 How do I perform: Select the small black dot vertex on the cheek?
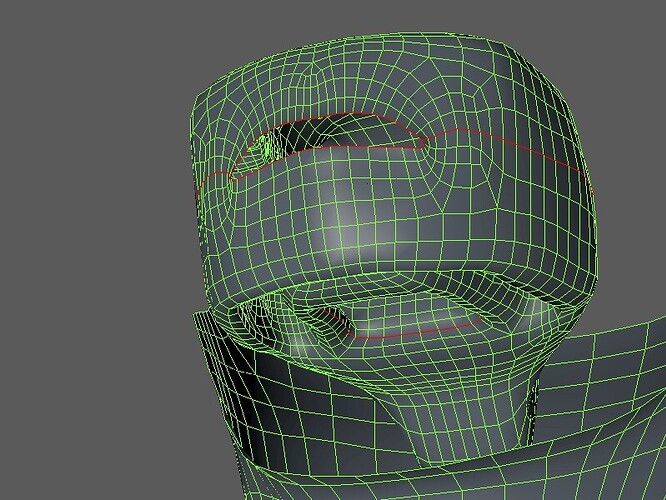click(367, 184)
